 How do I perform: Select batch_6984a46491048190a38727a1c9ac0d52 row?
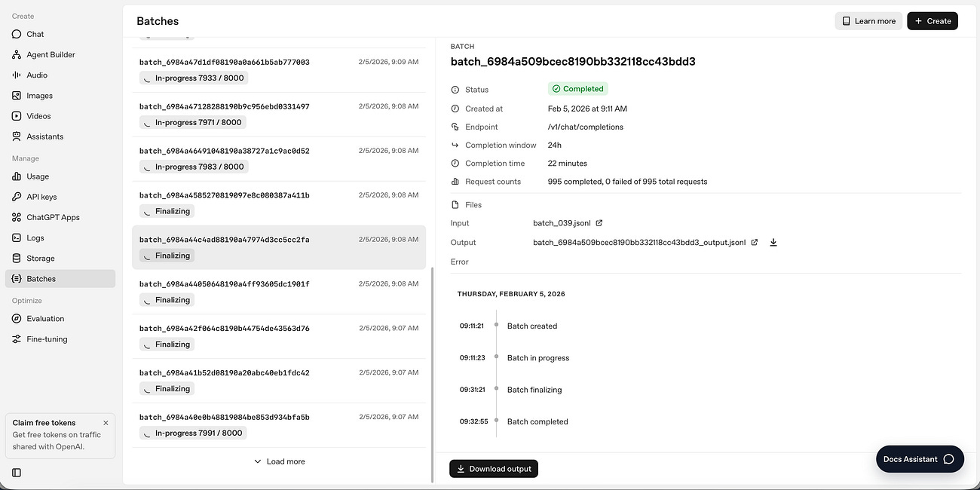[x=279, y=159]
